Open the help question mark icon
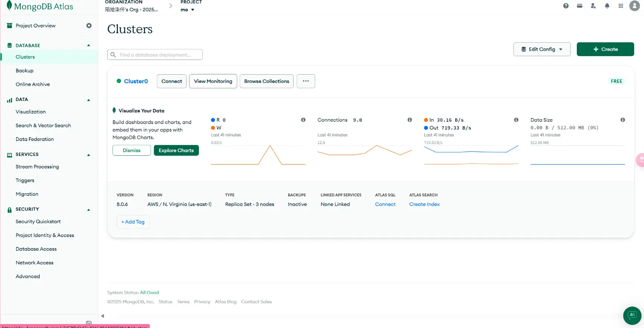 point(565,6)
